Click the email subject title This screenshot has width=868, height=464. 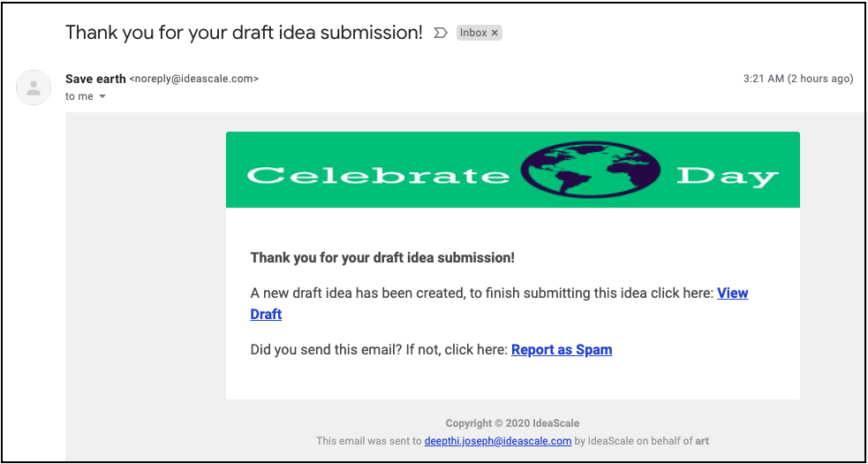pyautogui.click(x=244, y=33)
